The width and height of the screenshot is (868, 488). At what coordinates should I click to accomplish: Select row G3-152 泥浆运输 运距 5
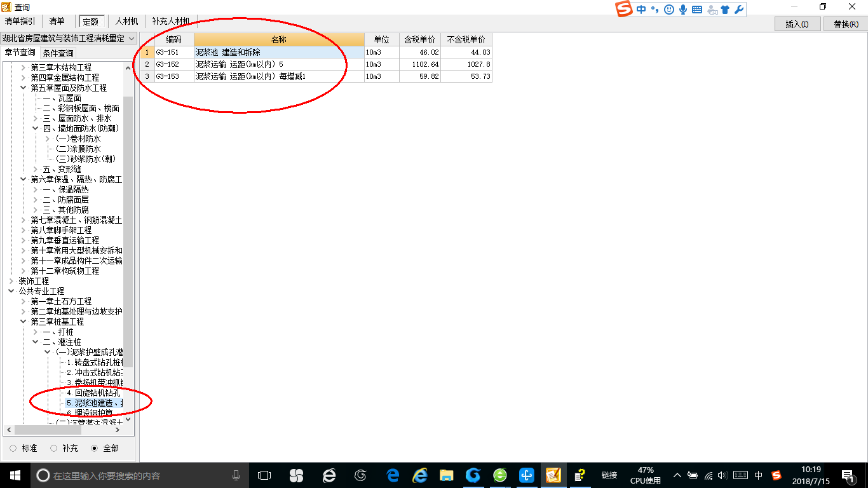[316, 64]
